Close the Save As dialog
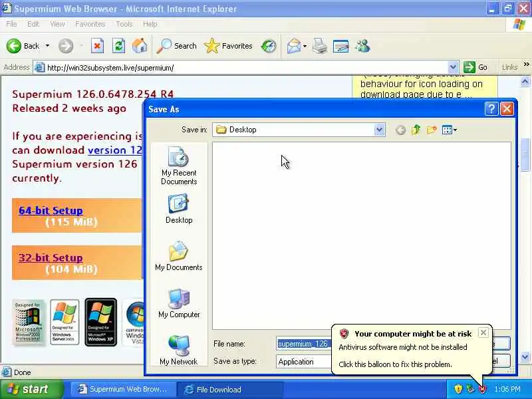The image size is (532, 399). click(507, 109)
